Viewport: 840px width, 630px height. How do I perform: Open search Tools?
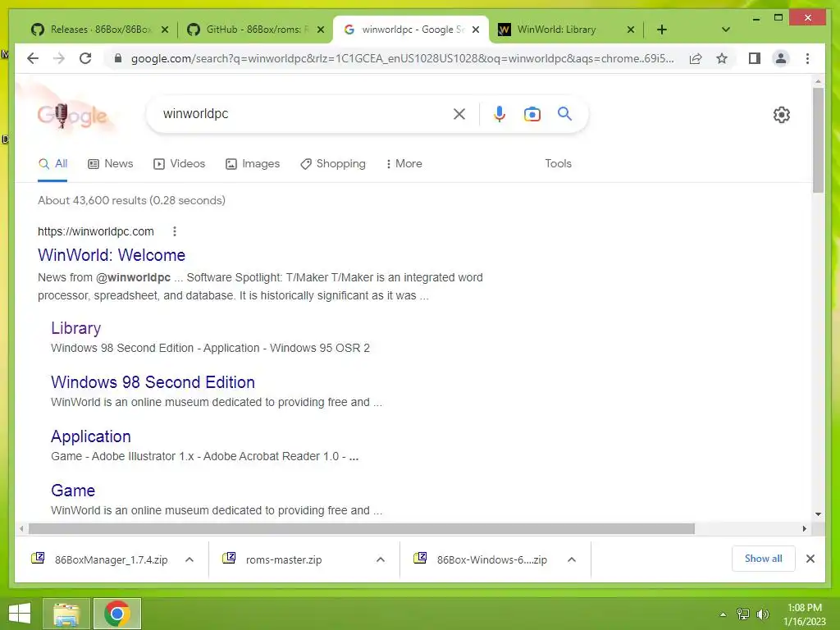[x=558, y=163]
